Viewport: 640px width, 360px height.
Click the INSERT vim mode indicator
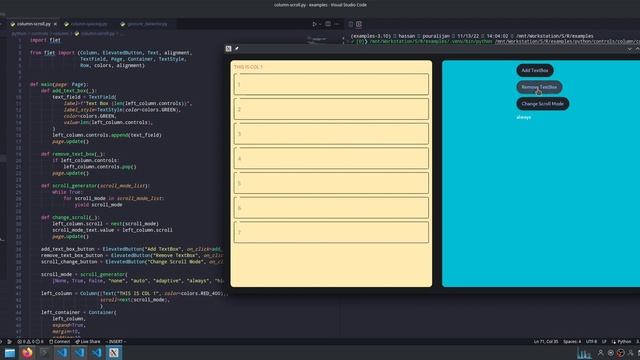click(116, 342)
